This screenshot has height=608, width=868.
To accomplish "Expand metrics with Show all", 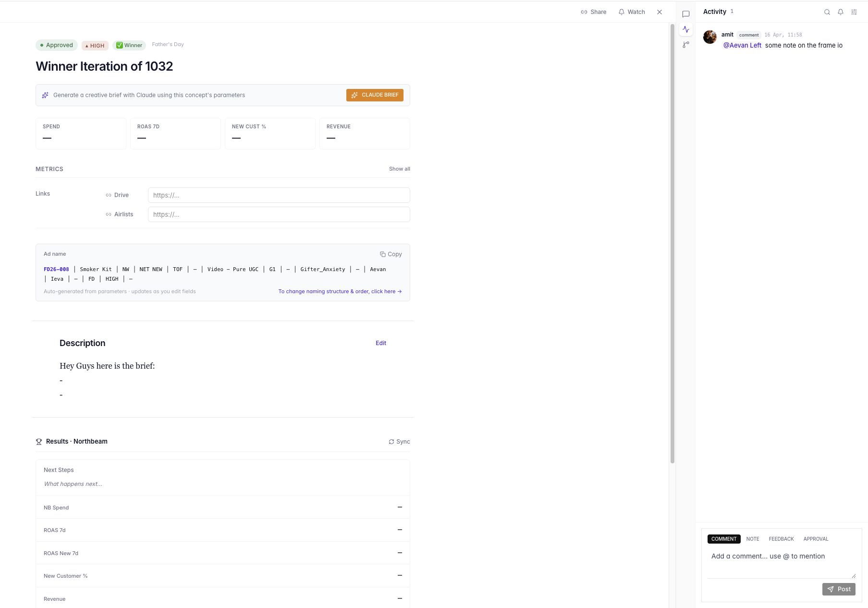I will (x=399, y=169).
